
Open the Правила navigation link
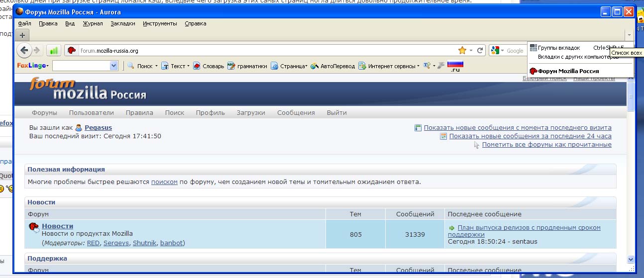click(139, 112)
